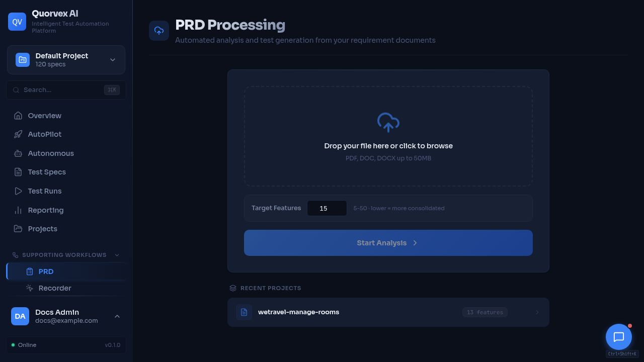Click the docs@example.com email text

66,321
